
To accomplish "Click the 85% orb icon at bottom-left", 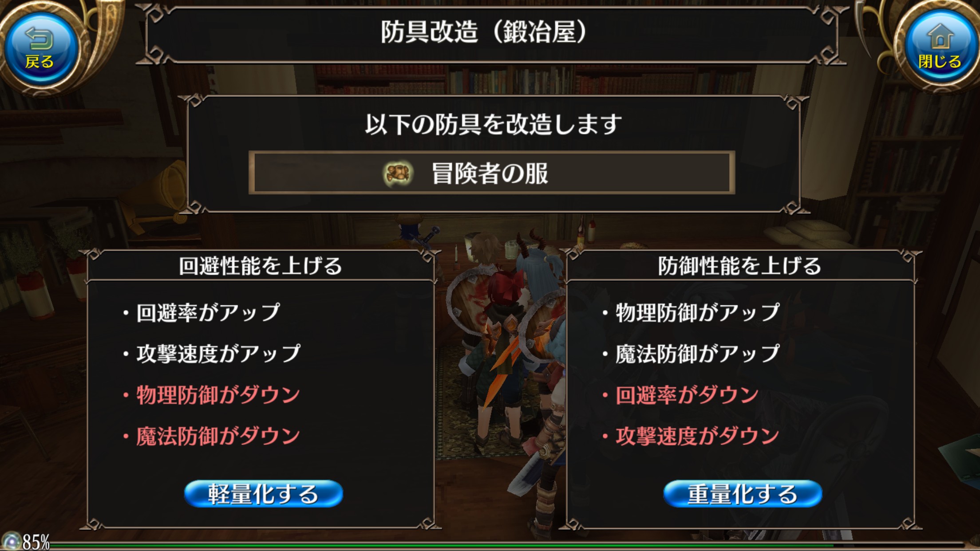I will coord(11,542).
